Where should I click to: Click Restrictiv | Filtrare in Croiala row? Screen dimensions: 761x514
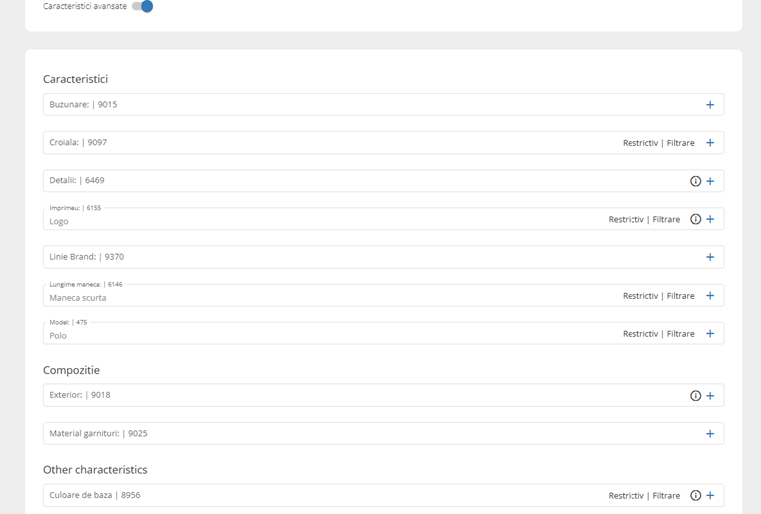coord(658,143)
